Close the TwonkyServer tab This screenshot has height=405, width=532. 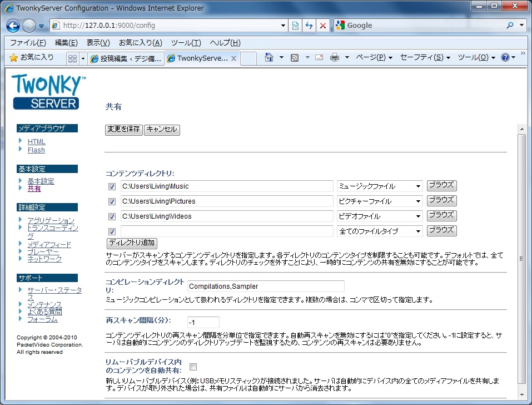click(x=233, y=58)
